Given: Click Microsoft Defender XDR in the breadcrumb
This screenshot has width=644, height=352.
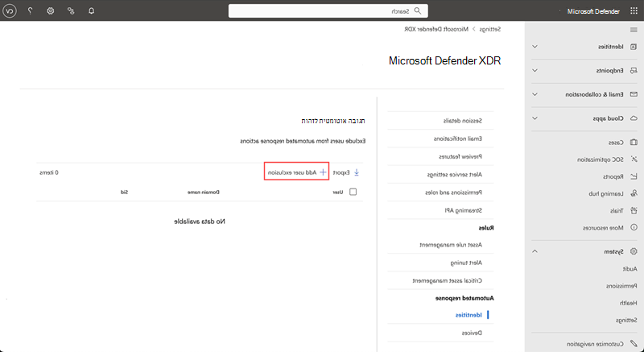Looking at the screenshot, I should click(x=436, y=29).
